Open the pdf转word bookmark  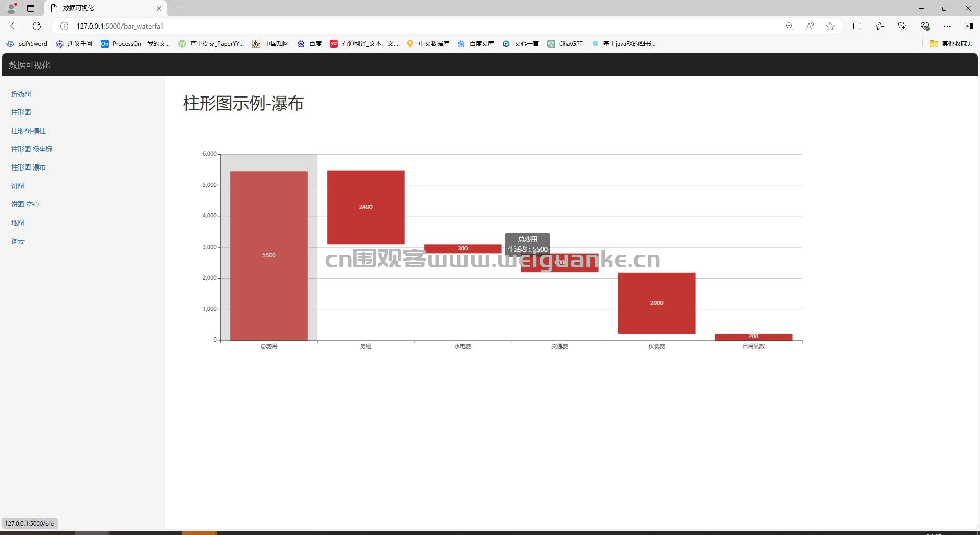(x=27, y=44)
